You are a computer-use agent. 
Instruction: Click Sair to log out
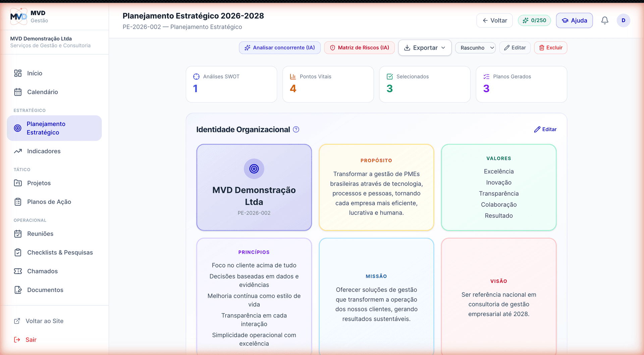coord(31,340)
